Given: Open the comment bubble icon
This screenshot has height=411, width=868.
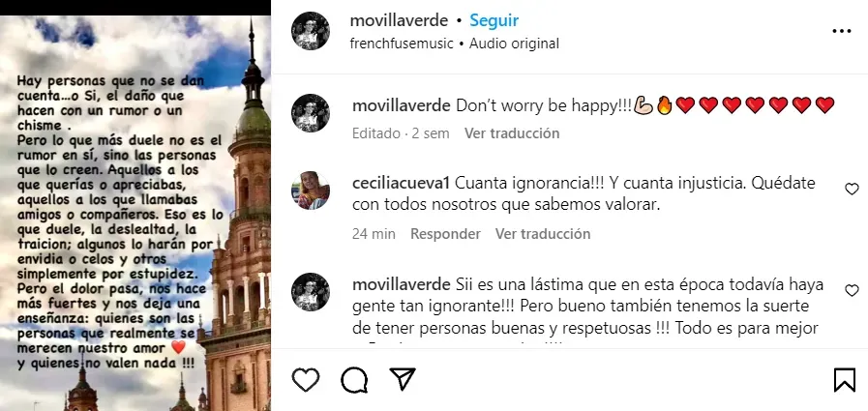Looking at the screenshot, I should [354, 380].
